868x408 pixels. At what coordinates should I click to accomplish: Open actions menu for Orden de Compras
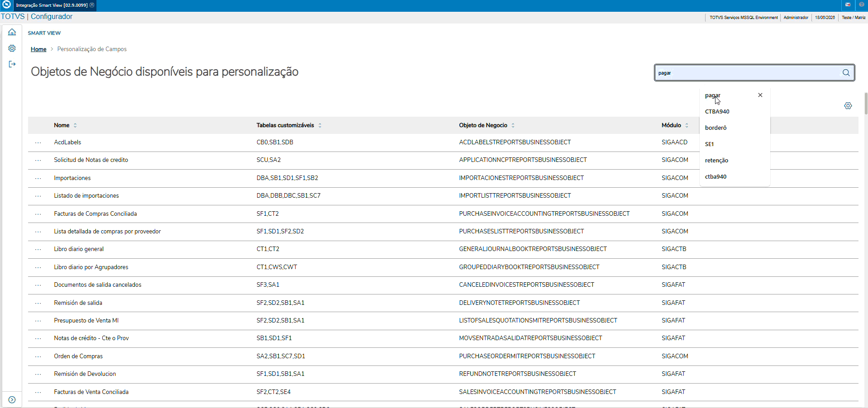38,357
